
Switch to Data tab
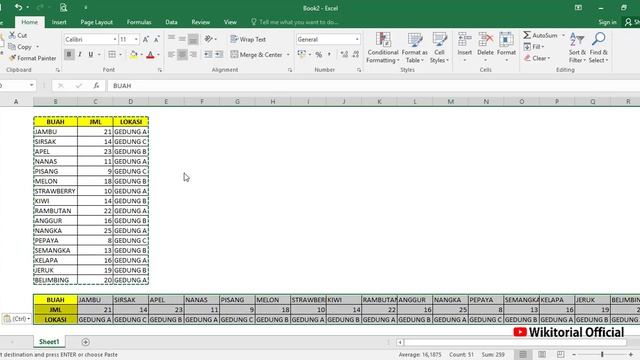[171, 22]
